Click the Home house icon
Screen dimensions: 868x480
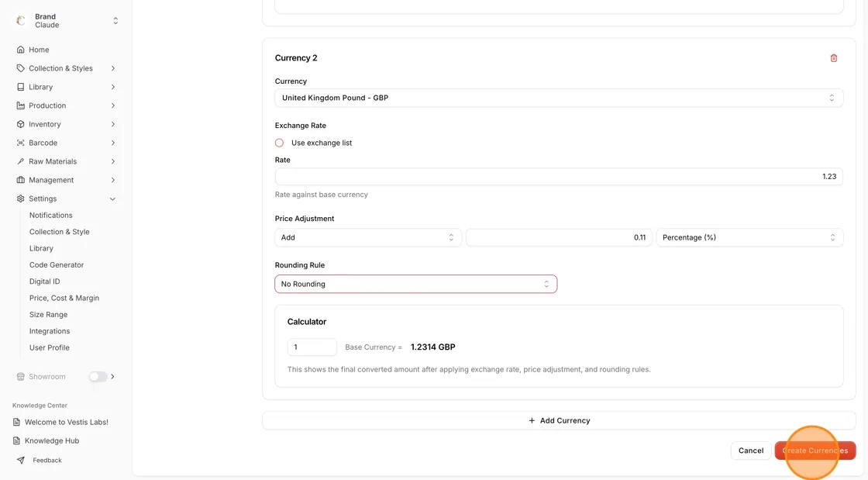(20, 50)
